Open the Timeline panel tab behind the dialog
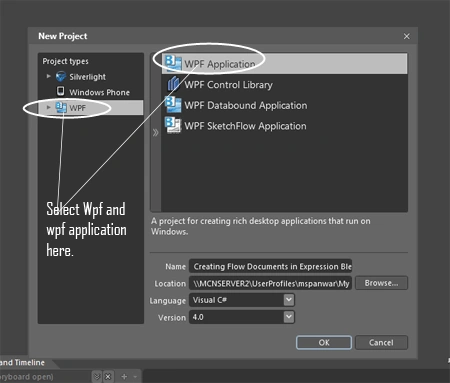 click(x=23, y=362)
